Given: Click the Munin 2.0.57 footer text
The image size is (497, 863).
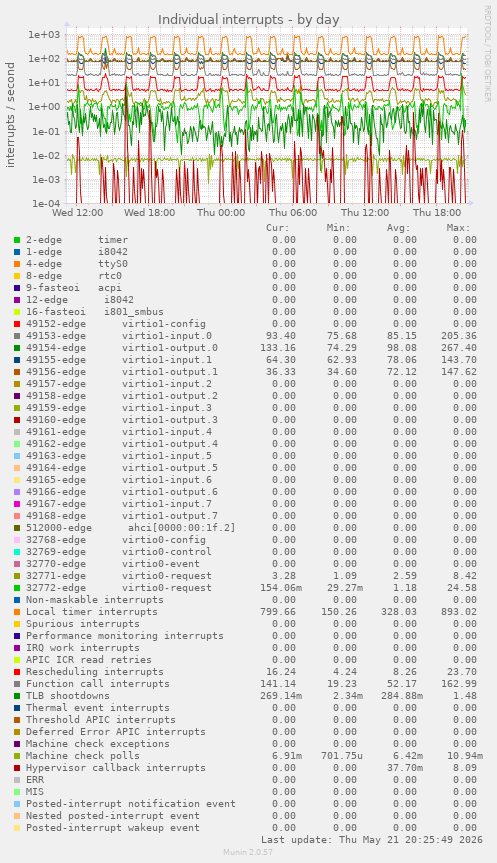Looking at the screenshot, I should tap(248, 852).
